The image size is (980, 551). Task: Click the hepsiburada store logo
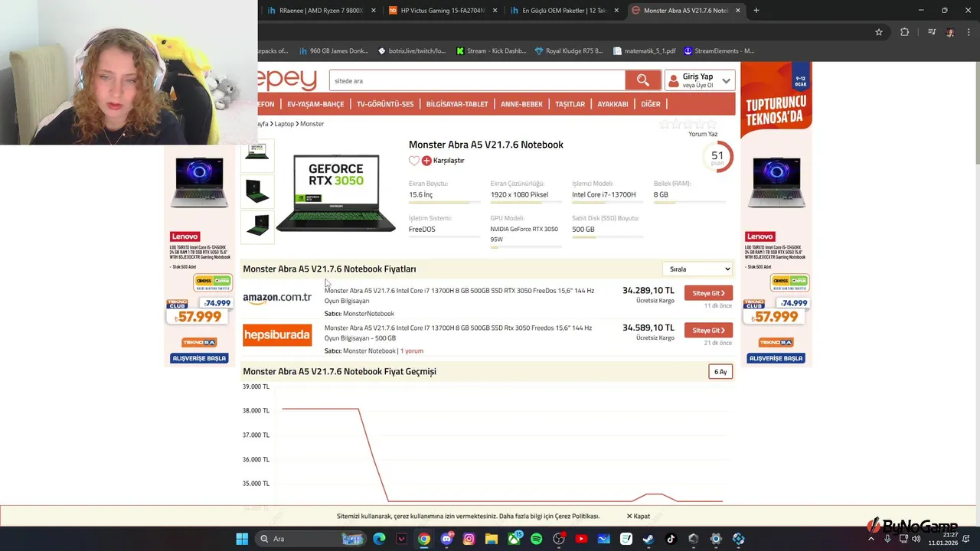click(x=277, y=335)
